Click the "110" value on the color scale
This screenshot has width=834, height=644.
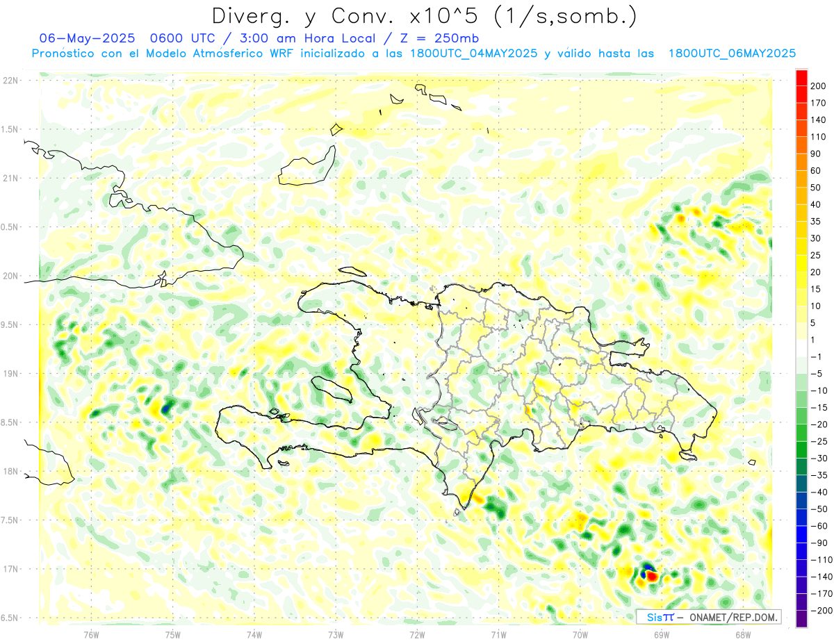818,137
